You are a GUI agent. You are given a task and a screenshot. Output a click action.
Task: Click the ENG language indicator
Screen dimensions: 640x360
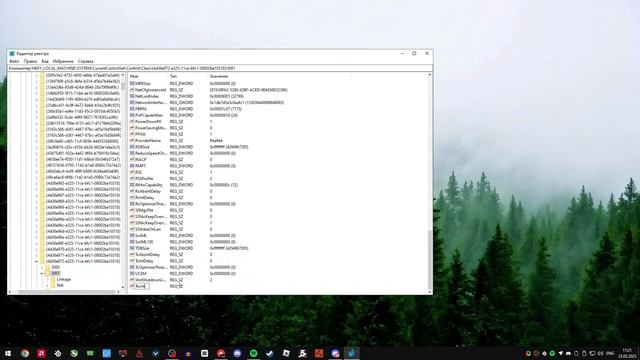coord(610,353)
